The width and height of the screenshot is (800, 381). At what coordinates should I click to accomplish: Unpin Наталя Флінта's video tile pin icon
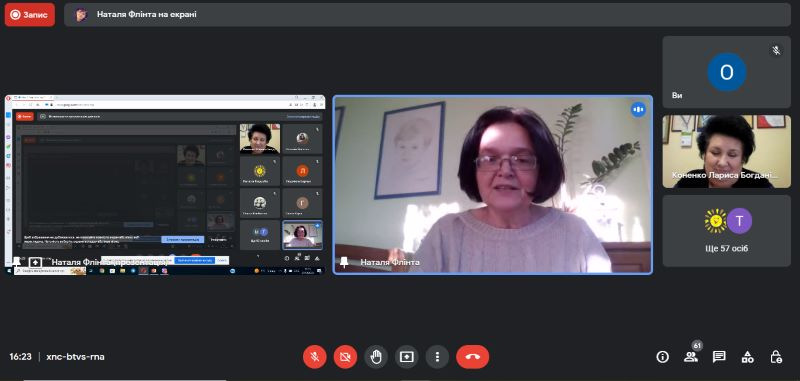(x=344, y=262)
